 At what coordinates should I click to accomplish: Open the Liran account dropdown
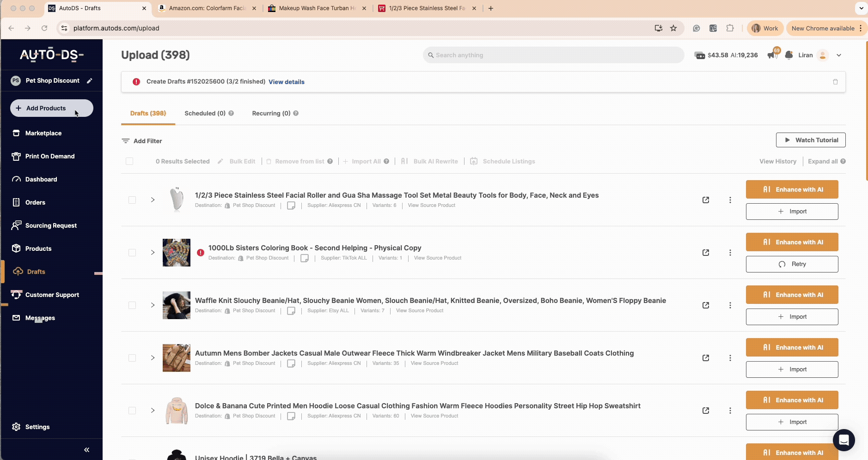[x=839, y=55]
